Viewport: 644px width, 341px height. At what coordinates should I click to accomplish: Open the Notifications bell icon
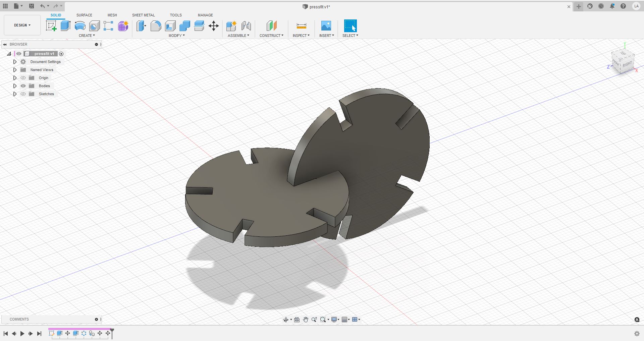pyautogui.click(x=612, y=6)
